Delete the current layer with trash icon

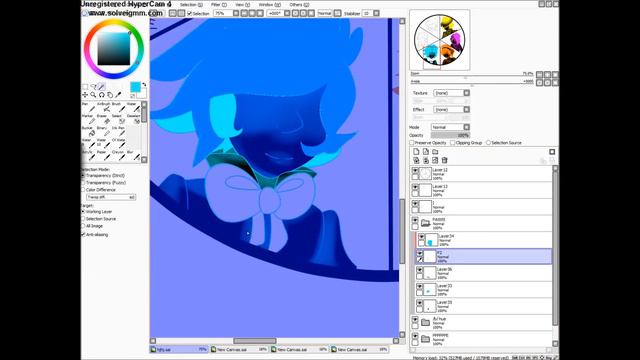point(444,160)
